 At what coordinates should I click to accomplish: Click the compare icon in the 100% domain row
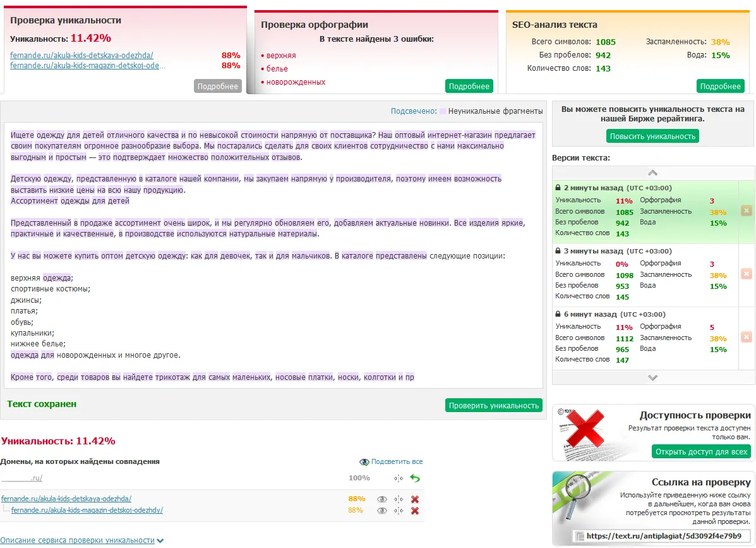pos(399,478)
